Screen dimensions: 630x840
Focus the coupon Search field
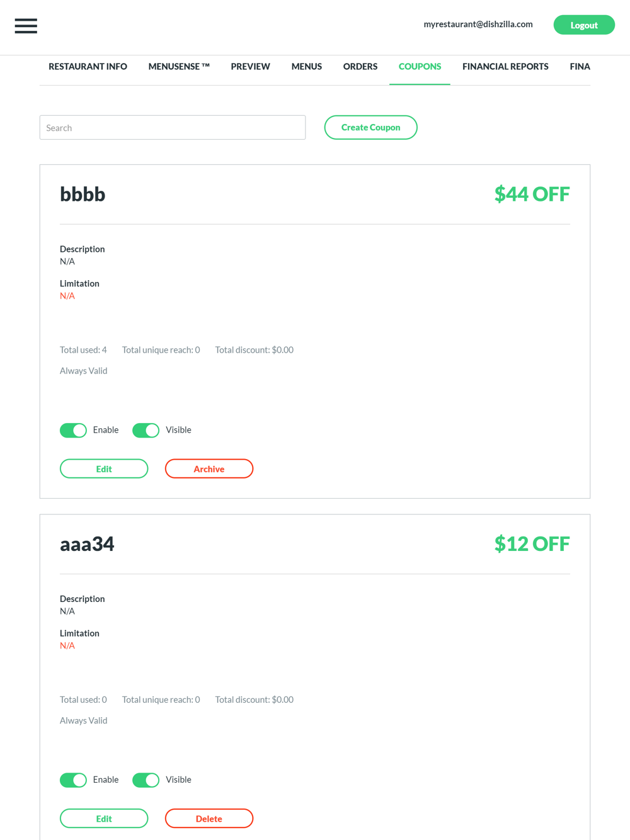coord(173,127)
